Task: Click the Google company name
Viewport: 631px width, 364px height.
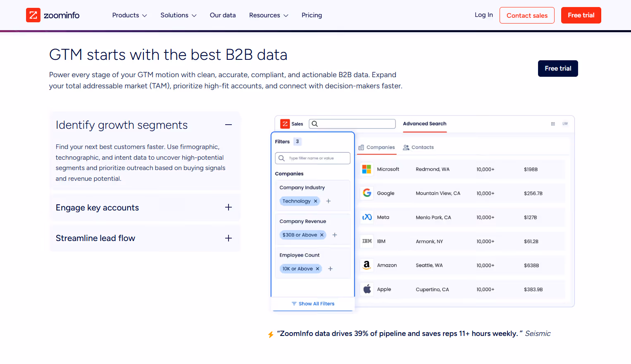Action: click(x=386, y=193)
